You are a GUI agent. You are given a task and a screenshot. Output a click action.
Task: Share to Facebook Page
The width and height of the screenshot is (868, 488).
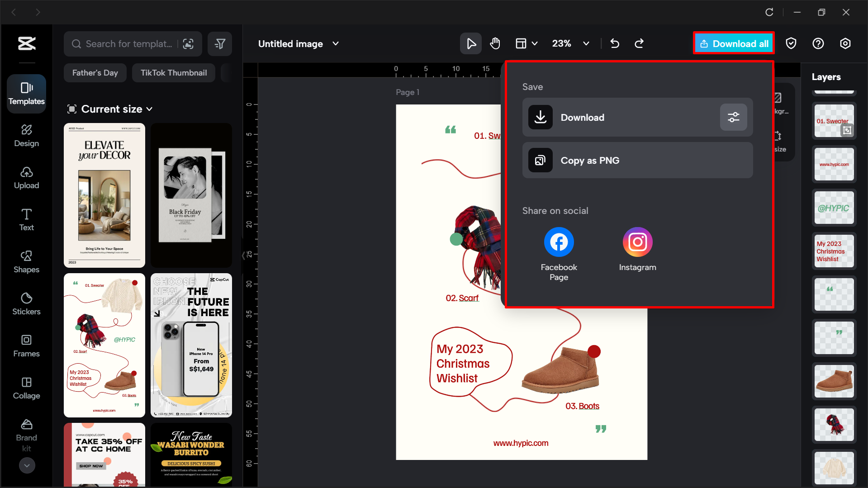click(559, 254)
